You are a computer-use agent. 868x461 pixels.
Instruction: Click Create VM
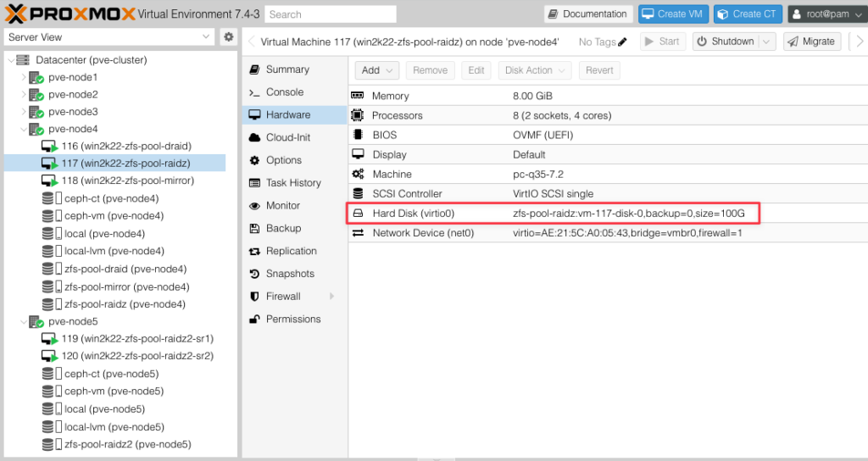(673, 14)
